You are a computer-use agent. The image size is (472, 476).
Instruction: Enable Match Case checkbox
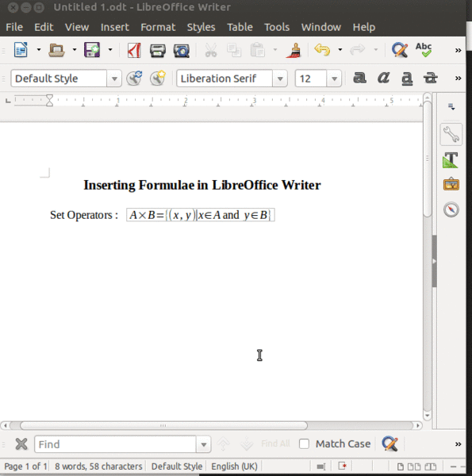click(304, 443)
